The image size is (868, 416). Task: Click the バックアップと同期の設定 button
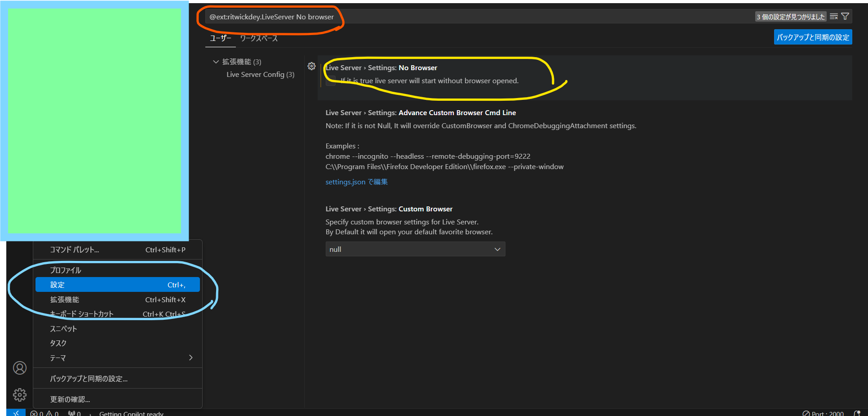[812, 37]
